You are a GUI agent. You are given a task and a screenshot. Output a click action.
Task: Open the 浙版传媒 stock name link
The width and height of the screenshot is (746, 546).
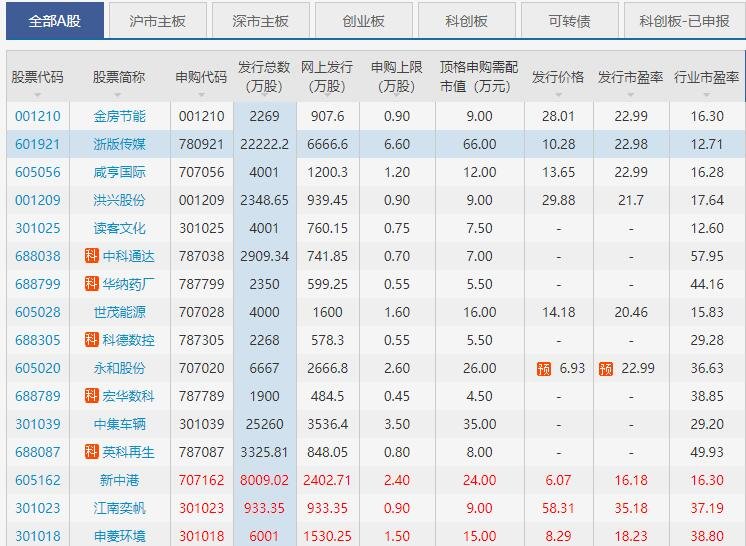(x=119, y=144)
